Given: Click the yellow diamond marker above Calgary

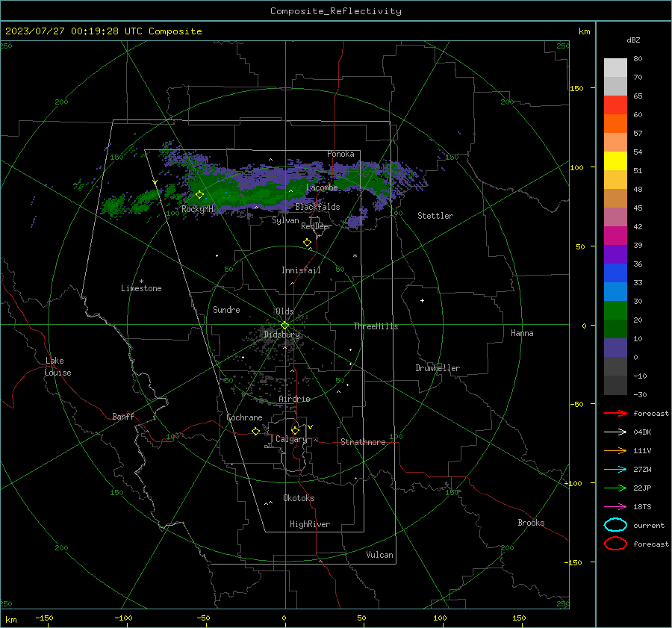Looking at the screenshot, I should coord(295,430).
